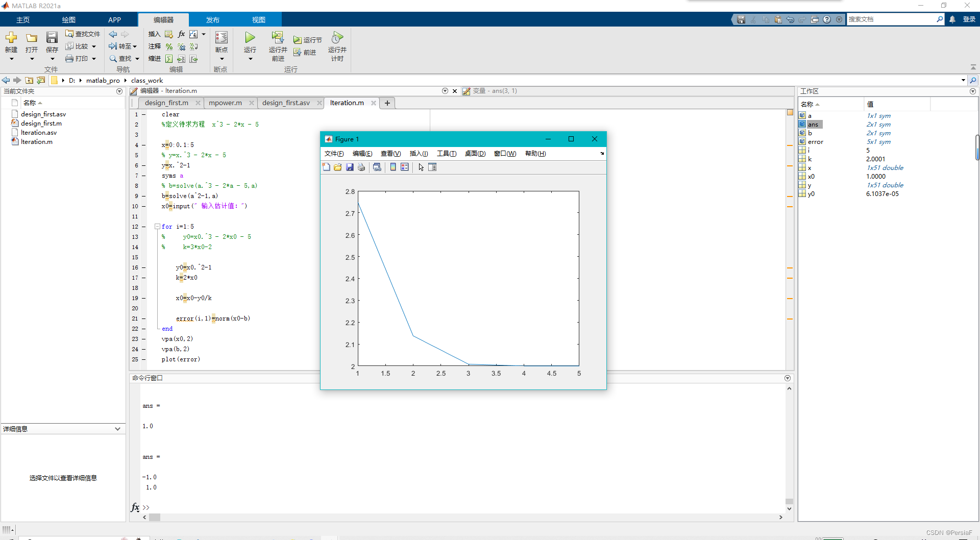
Task: Select Iteration.m in current folder list
Action: pyautogui.click(x=37, y=141)
